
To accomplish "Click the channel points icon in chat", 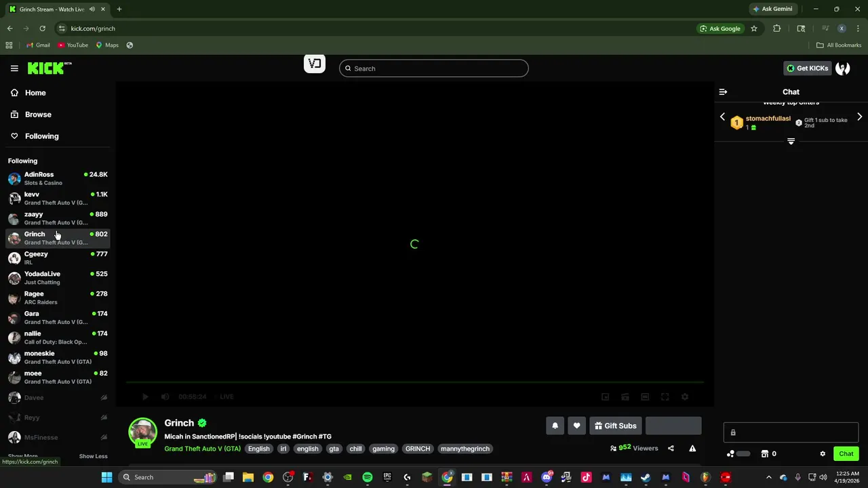I will 730,454.
